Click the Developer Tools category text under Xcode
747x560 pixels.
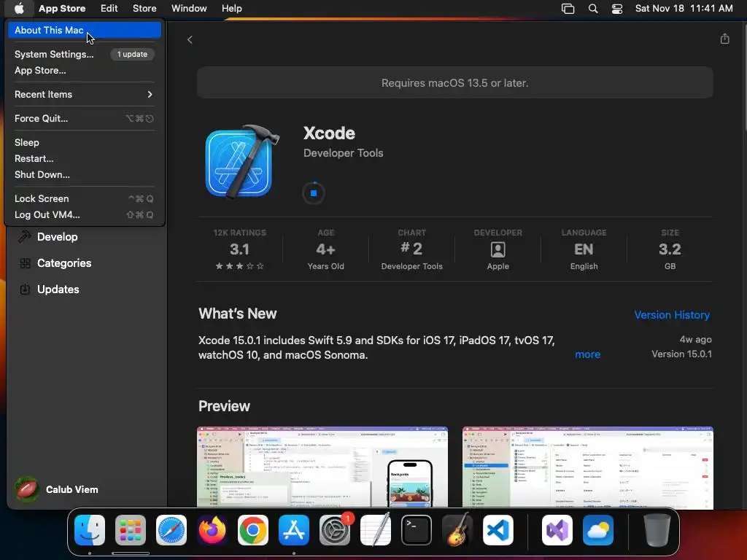343,153
